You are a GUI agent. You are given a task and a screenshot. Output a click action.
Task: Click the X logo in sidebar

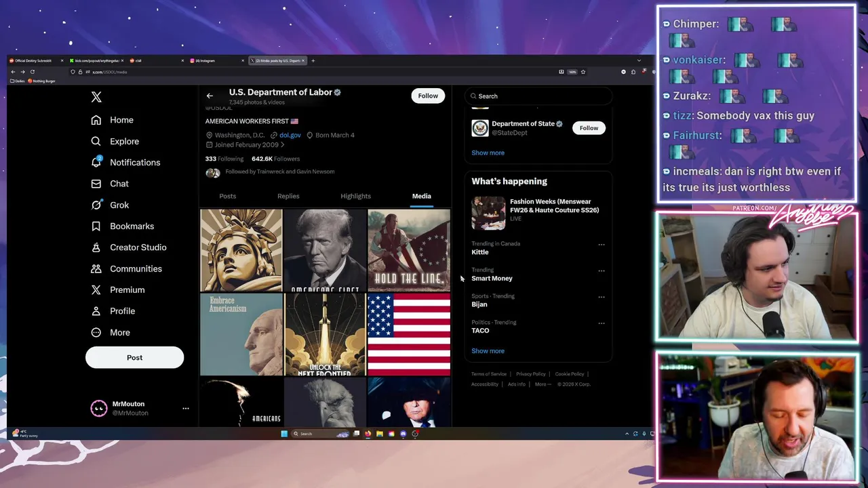click(x=96, y=98)
